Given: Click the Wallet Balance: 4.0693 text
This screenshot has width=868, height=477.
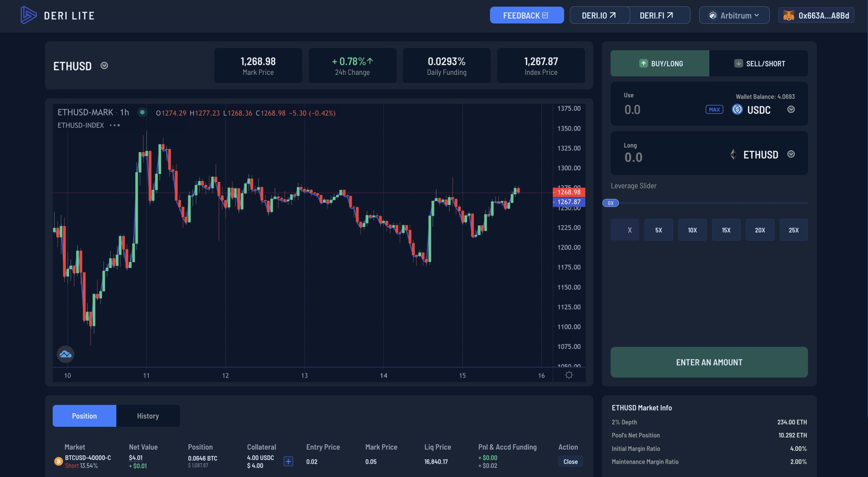Looking at the screenshot, I should [765, 97].
